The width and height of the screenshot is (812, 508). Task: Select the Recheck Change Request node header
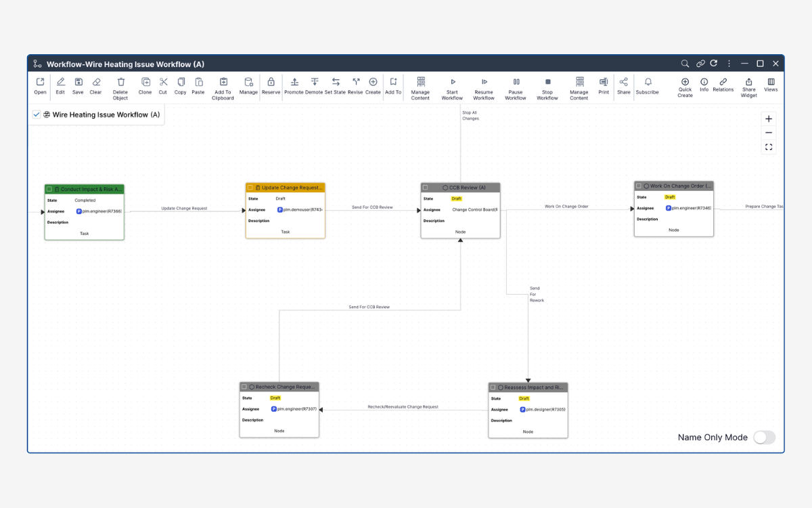(x=284, y=387)
